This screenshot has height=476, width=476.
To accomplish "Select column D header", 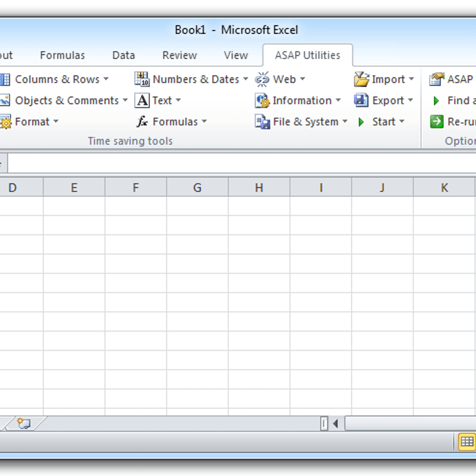I will (21, 187).
